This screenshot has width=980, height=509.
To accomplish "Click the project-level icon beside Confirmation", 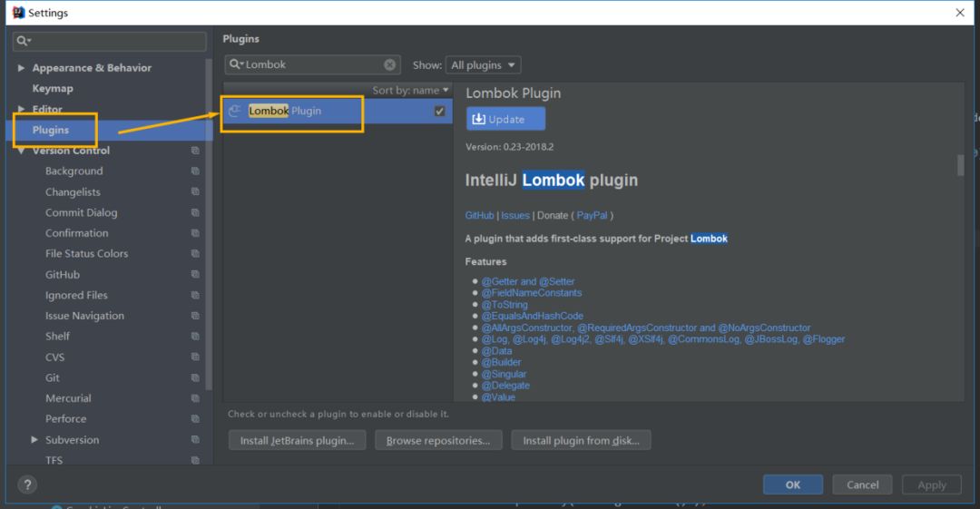I will pyautogui.click(x=195, y=233).
